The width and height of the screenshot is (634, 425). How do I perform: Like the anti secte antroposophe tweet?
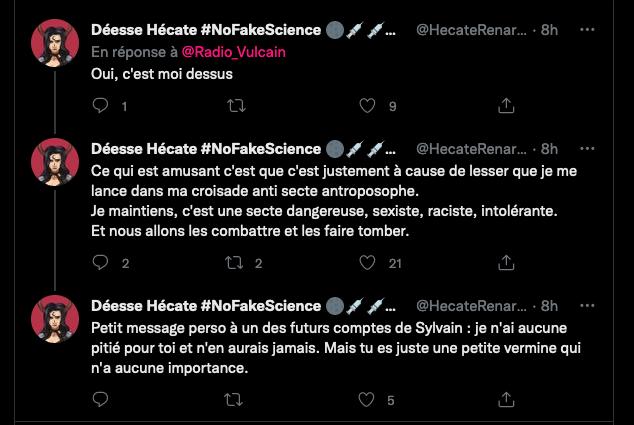point(369,263)
